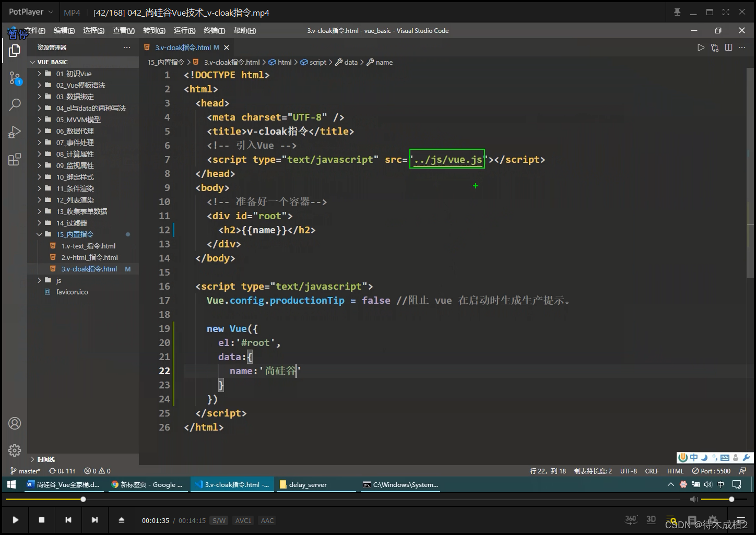Open the Source Control view icon
The image size is (756, 535).
(15, 79)
